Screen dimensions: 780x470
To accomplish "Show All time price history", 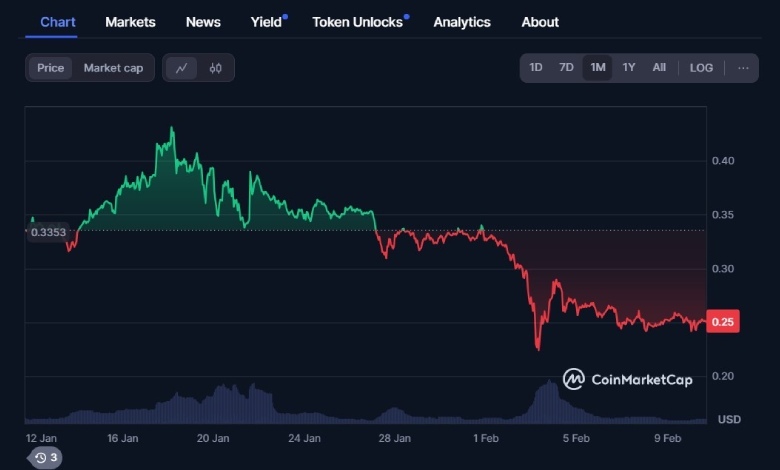I will tap(659, 68).
